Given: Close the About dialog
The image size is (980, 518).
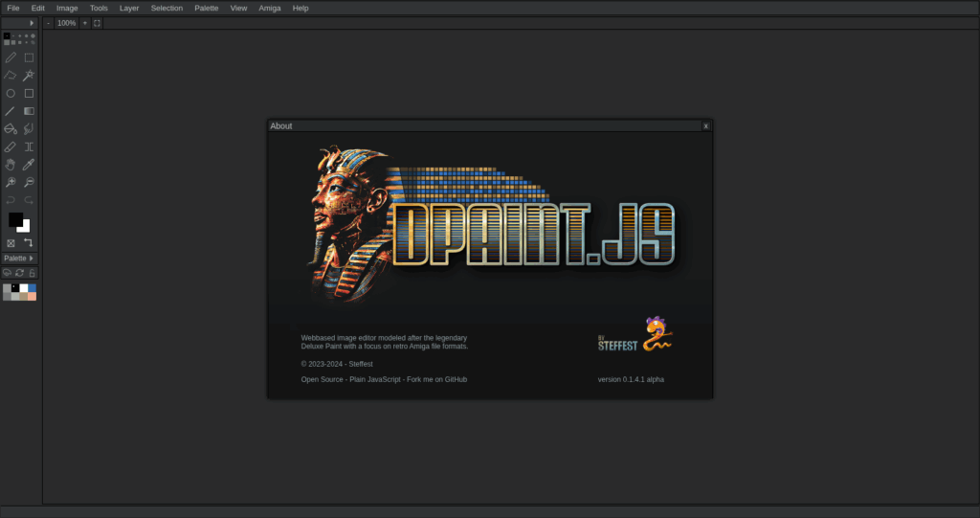Looking at the screenshot, I should [x=705, y=125].
